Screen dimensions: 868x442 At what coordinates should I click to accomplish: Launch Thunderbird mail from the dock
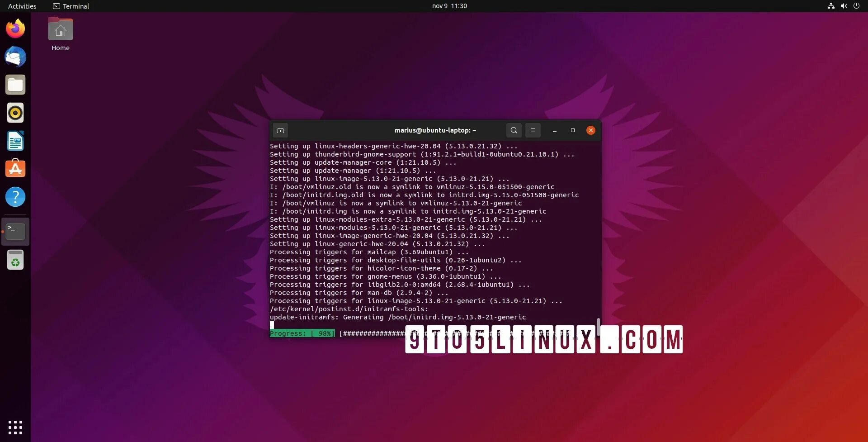(x=15, y=57)
